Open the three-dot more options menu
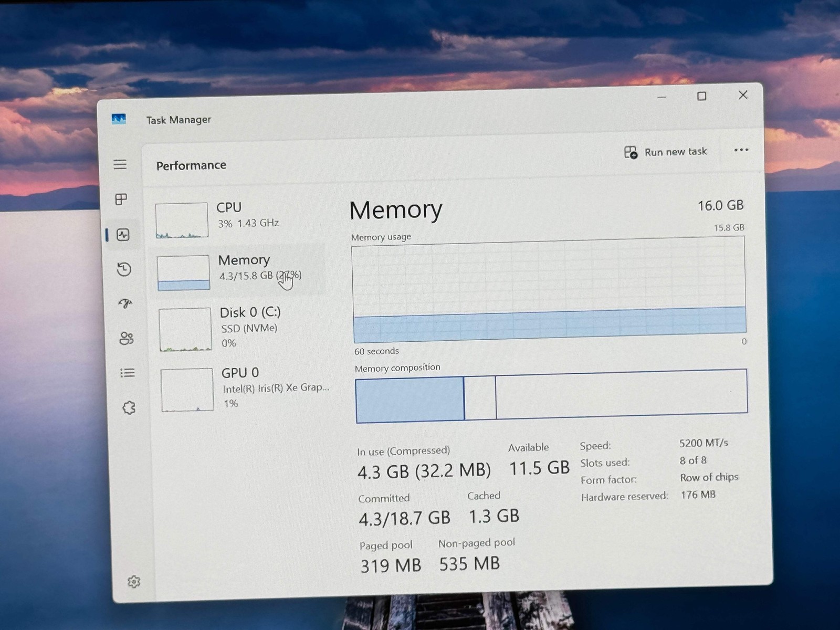840x630 pixels. (741, 150)
